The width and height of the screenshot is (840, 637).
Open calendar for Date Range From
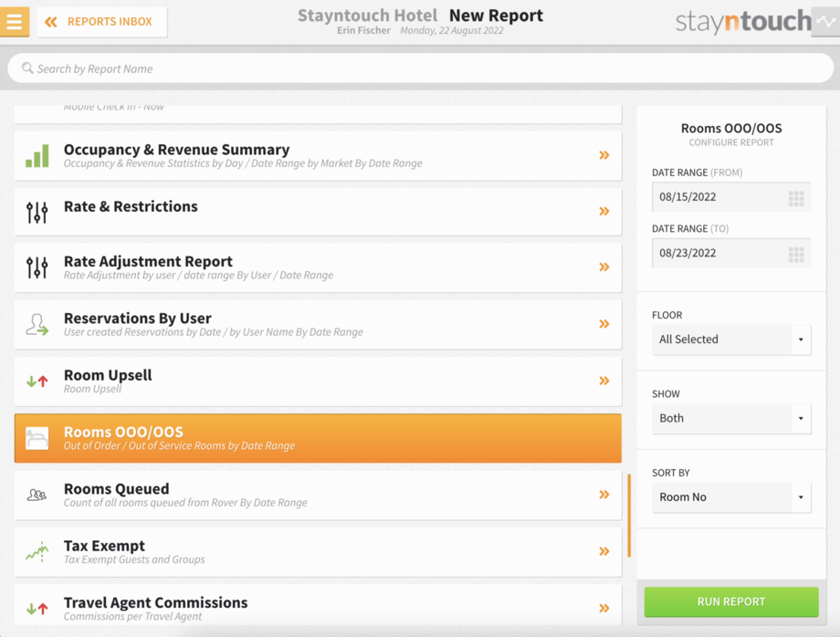pos(796,199)
